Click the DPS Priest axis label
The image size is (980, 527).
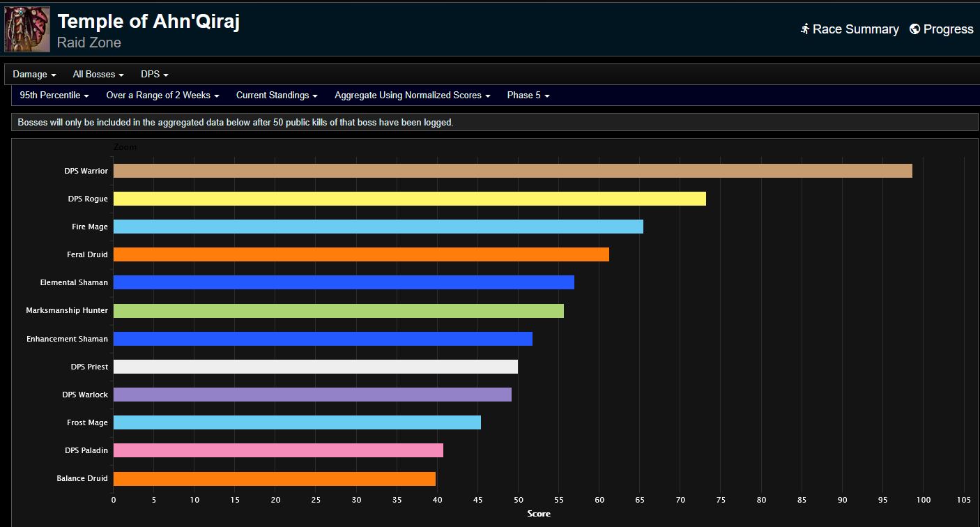(89, 367)
